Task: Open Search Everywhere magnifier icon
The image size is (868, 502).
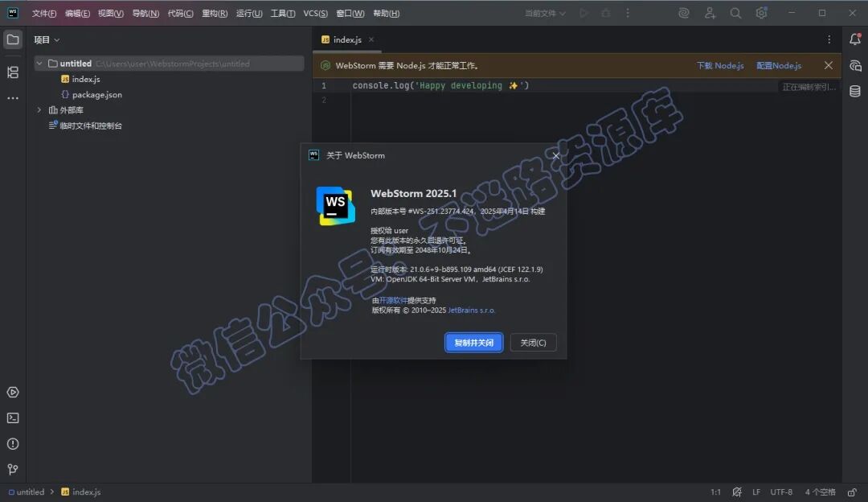Action: point(735,13)
